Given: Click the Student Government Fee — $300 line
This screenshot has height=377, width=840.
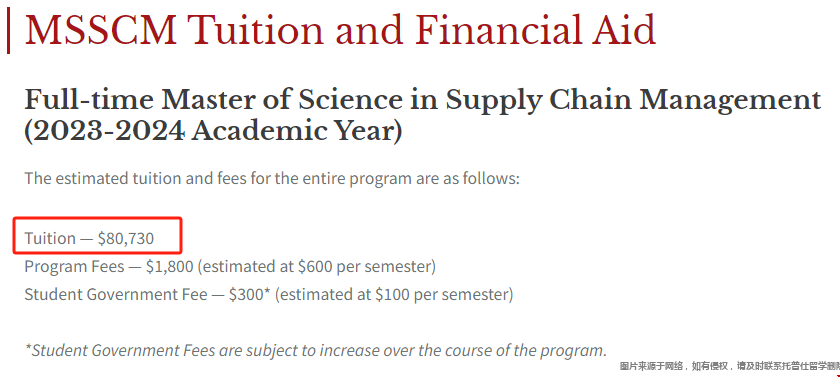Looking at the screenshot, I should 269,295.
